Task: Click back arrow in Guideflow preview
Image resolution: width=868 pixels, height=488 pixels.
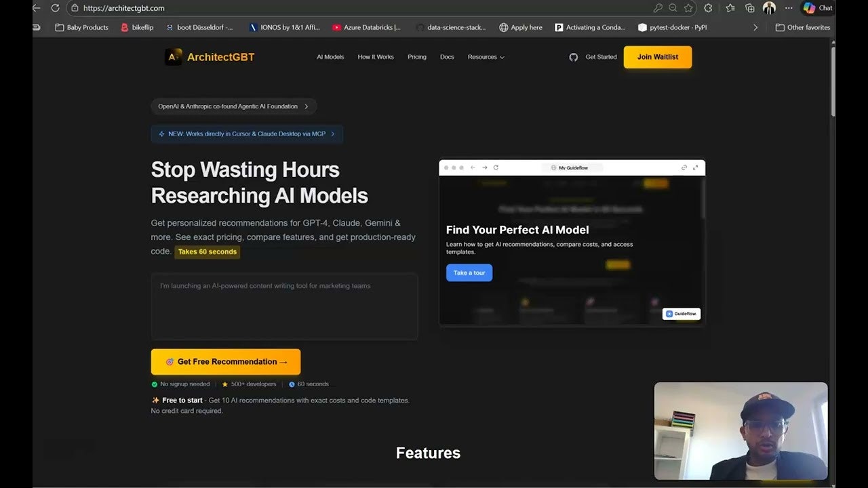Action: (x=473, y=167)
